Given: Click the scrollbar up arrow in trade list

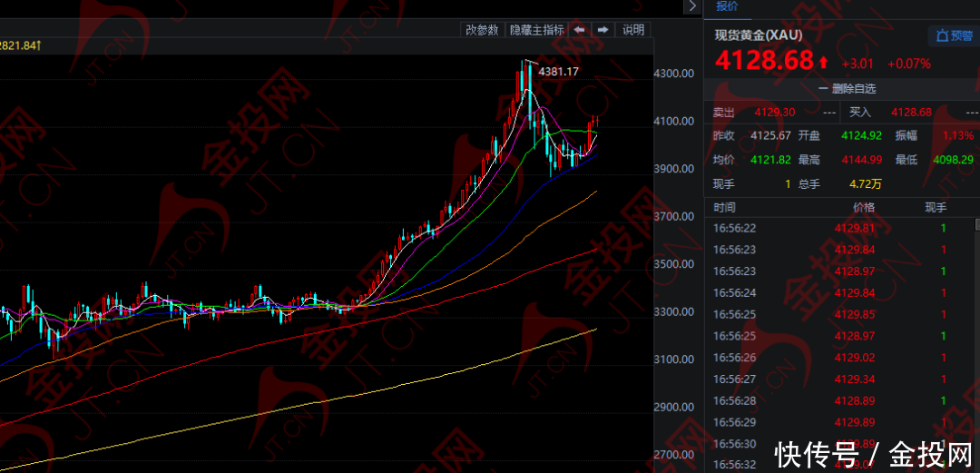Looking at the screenshot, I should [x=976, y=224].
